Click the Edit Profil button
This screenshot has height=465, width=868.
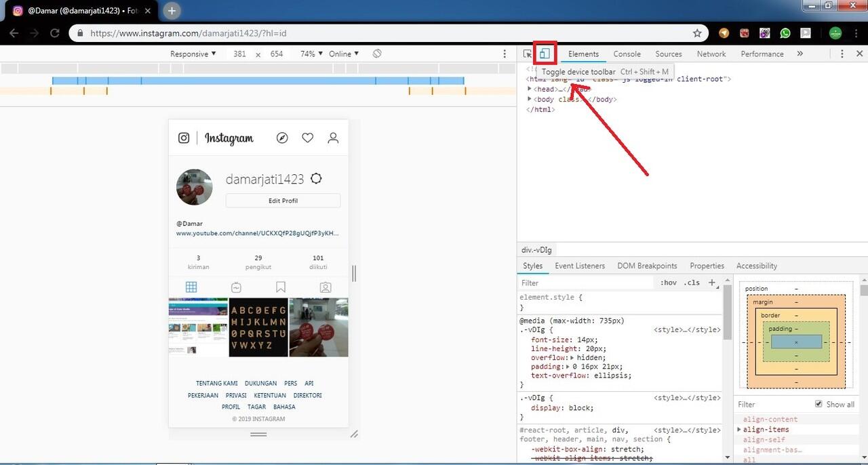(283, 201)
